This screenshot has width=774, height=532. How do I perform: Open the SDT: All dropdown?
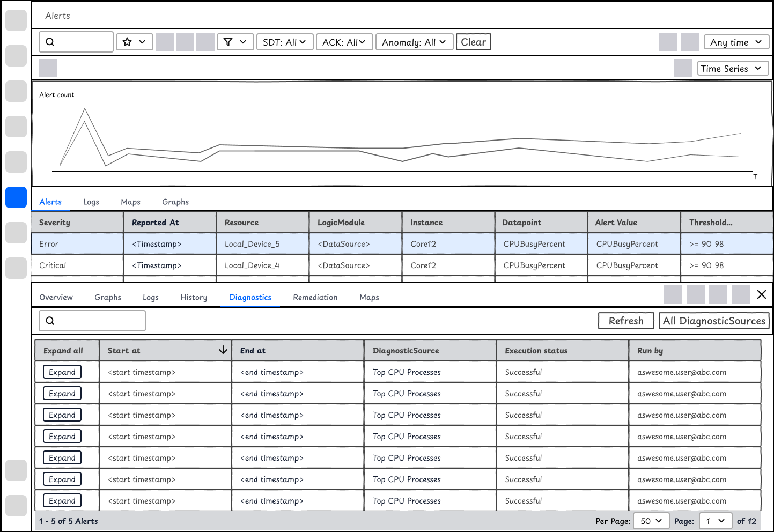coord(285,42)
